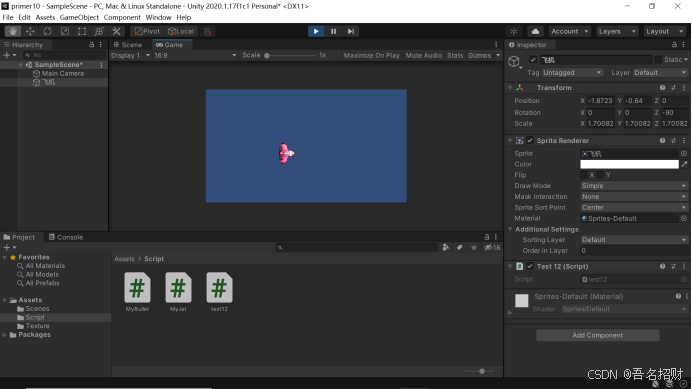
Task: Open the Layers dropdown
Action: coord(617,31)
